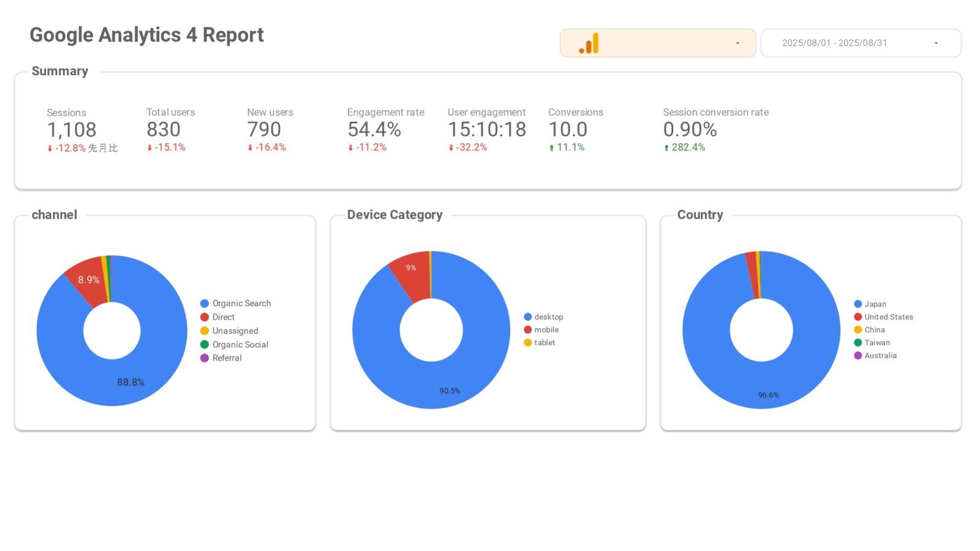Screen dimensions: 980x551
Task: Select the Organic Search legend label
Action: click(241, 303)
